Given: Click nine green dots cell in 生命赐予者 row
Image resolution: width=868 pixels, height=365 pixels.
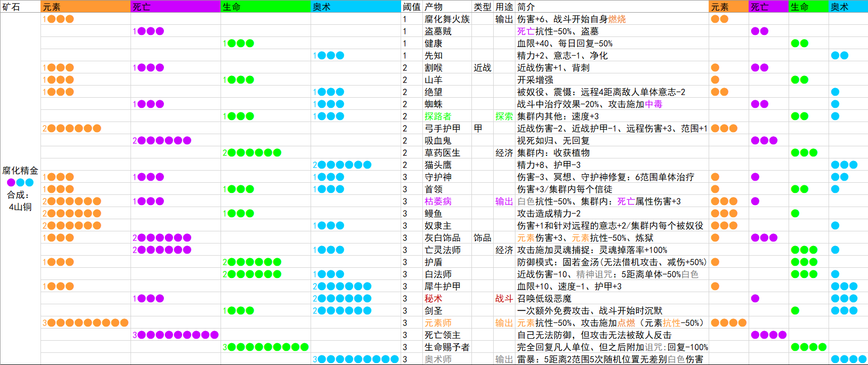Looking at the screenshot, I should (266, 347).
